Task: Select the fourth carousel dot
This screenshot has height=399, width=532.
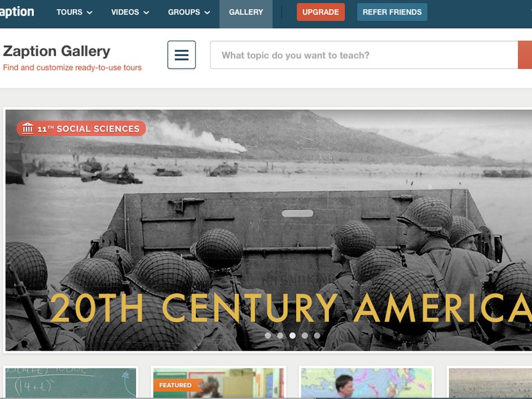Action: tap(304, 336)
